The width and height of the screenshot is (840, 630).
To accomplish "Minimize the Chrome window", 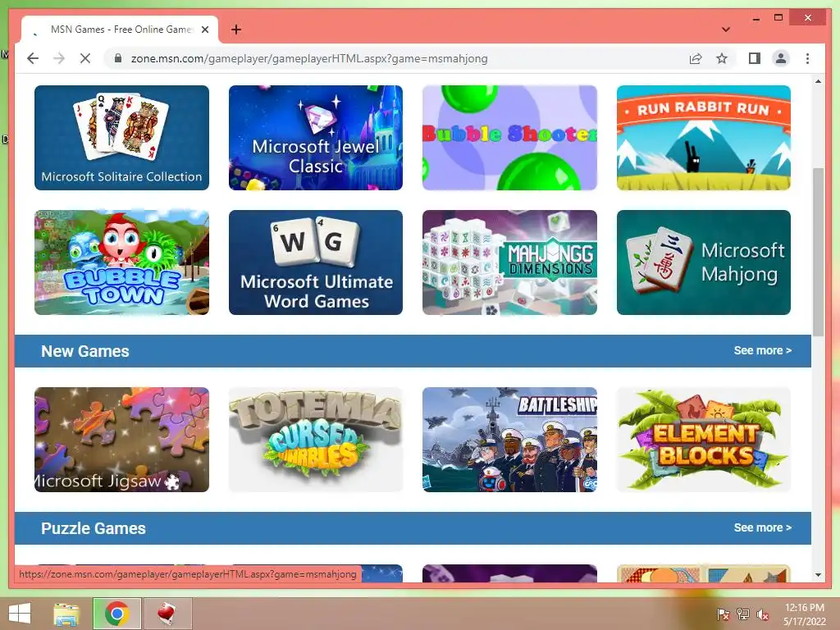I will (x=756, y=18).
